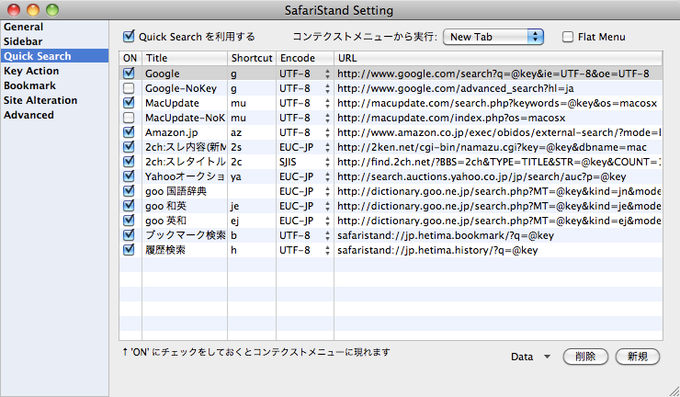Sort by the ON column header
680x397 pixels.
click(130, 58)
